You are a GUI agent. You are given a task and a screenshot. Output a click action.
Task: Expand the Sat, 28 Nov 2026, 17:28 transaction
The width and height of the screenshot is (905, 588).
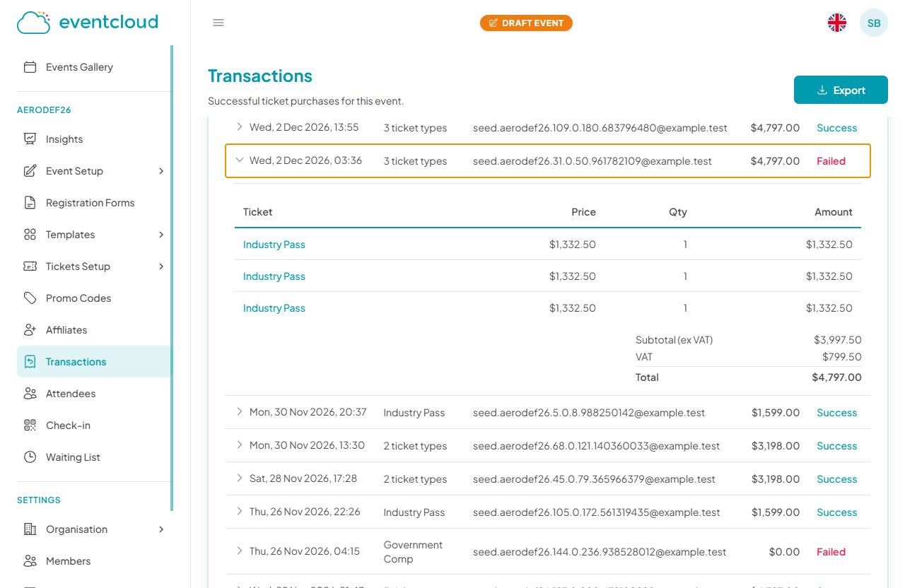coord(240,478)
